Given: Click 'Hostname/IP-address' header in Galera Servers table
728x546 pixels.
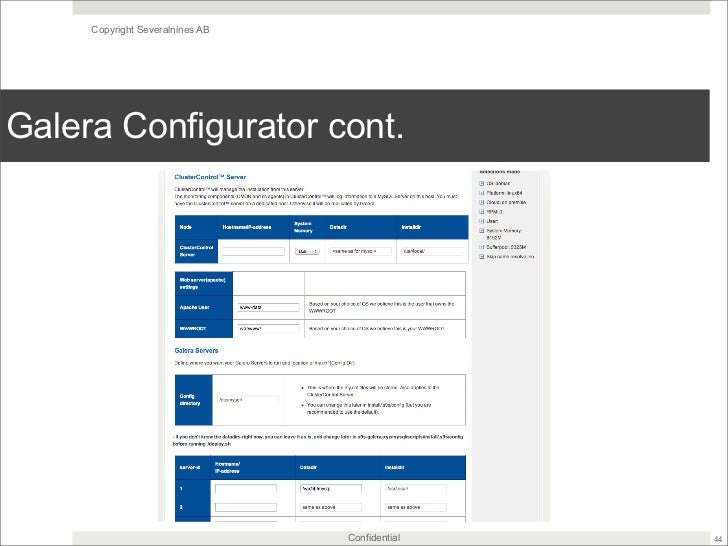Looking at the screenshot, I should (x=227, y=468).
